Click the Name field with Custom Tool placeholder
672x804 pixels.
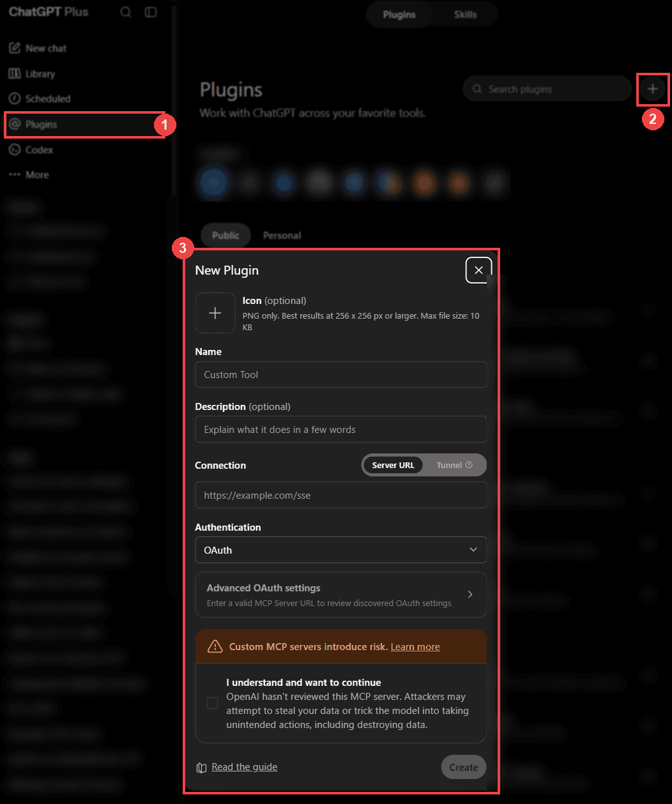pos(340,375)
